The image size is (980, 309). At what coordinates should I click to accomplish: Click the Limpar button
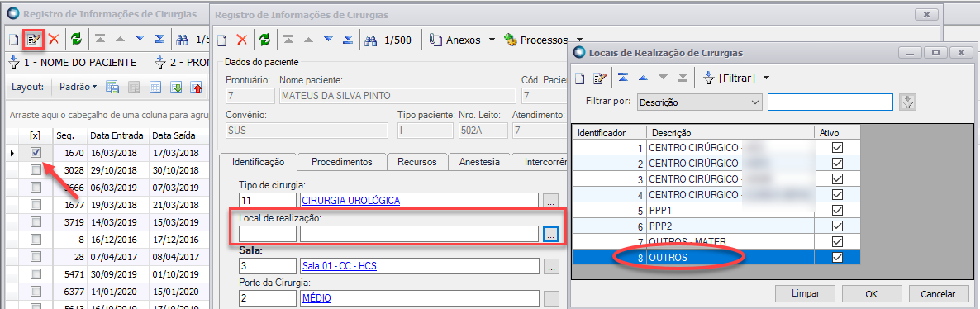click(806, 294)
